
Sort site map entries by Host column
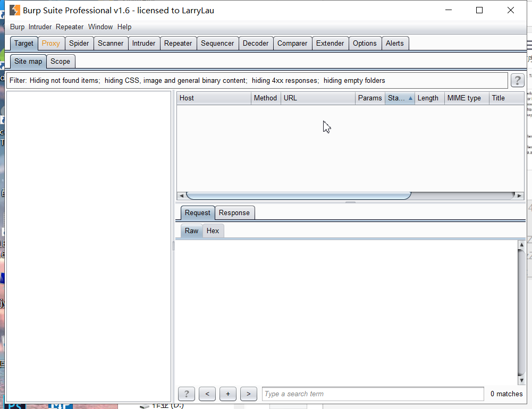[x=213, y=98]
